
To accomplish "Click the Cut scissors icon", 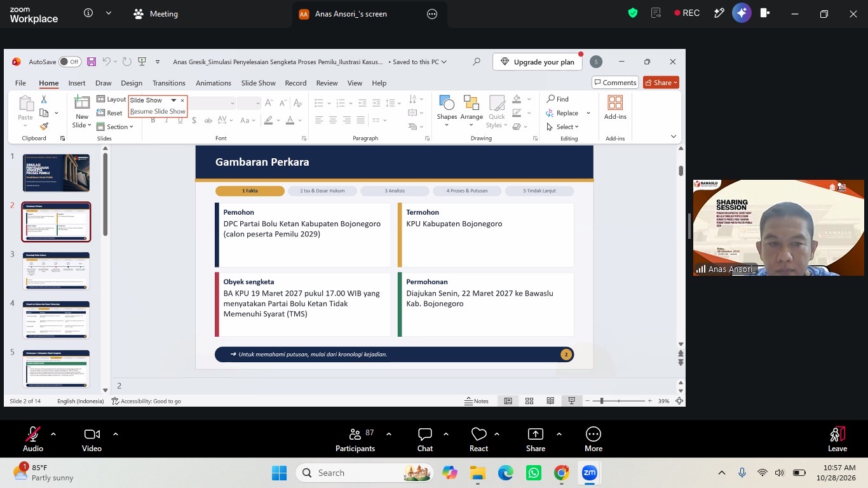I will coord(44,99).
